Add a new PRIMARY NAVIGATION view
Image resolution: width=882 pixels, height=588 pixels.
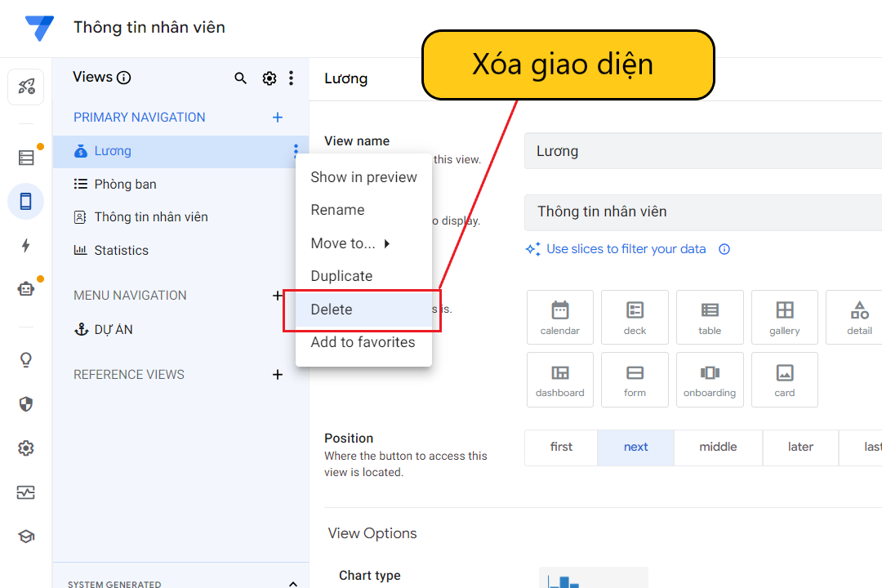278,117
